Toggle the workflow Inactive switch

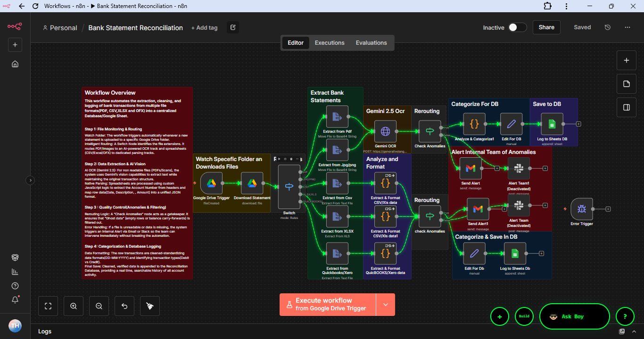[x=518, y=27]
